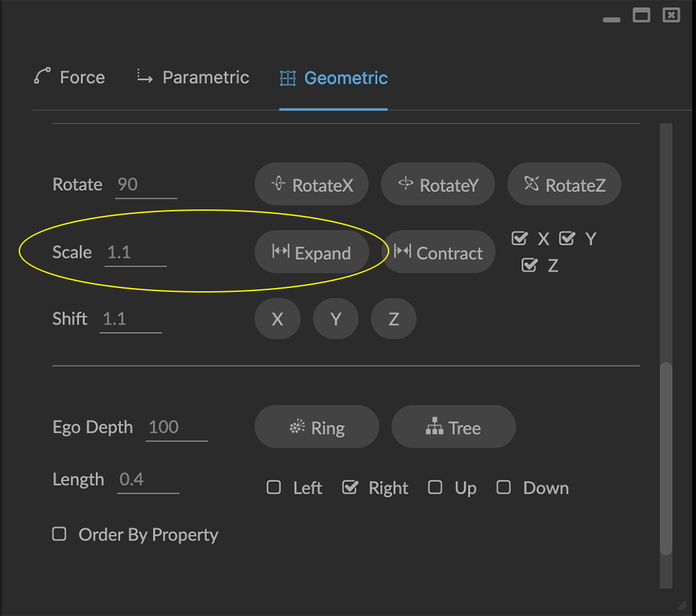Enable Order By Property option

(x=59, y=534)
